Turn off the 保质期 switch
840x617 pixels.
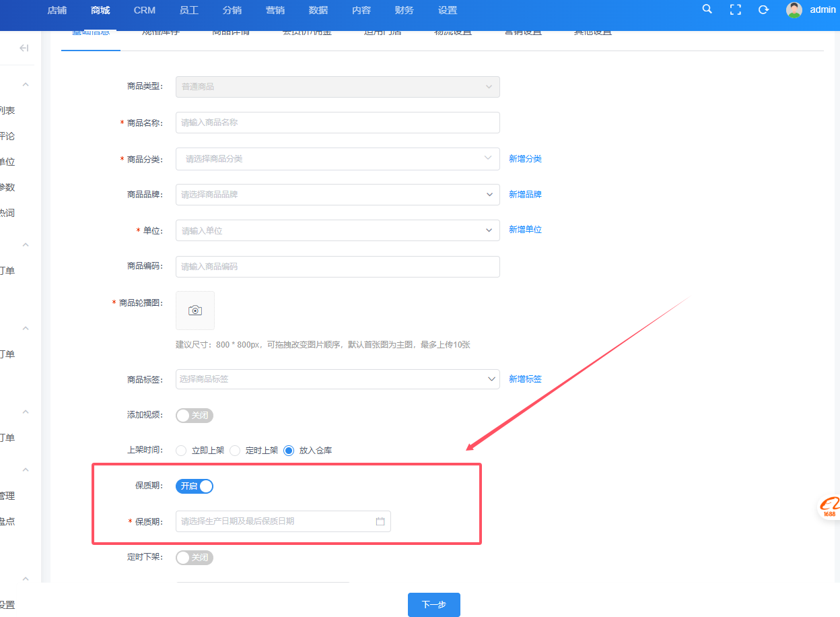click(x=195, y=486)
